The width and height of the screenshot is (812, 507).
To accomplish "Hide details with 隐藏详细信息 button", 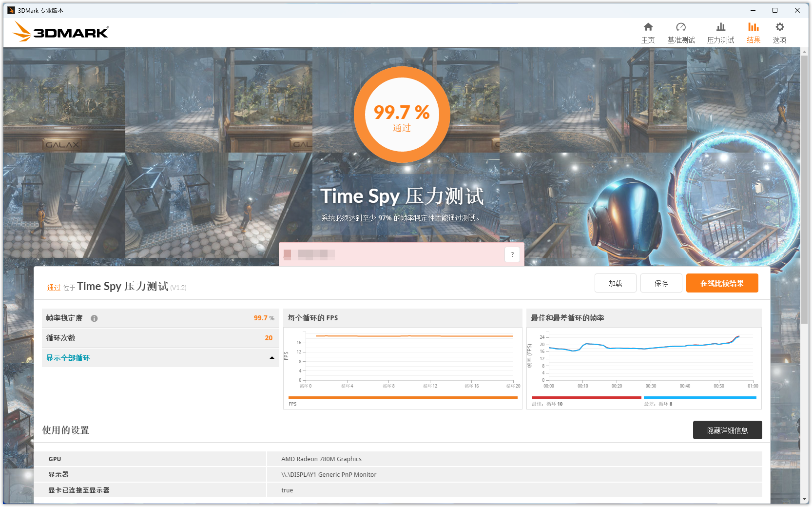I will click(x=727, y=430).
